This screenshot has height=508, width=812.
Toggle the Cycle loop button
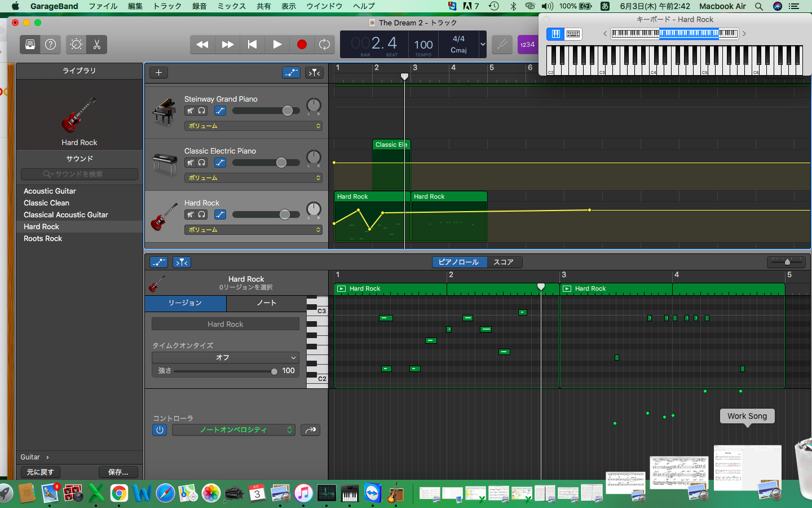pyautogui.click(x=324, y=45)
